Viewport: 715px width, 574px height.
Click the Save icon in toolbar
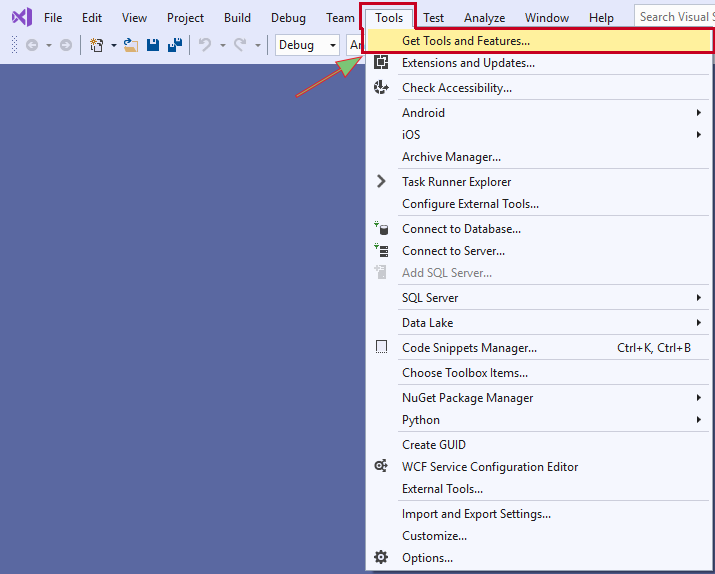[153, 45]
